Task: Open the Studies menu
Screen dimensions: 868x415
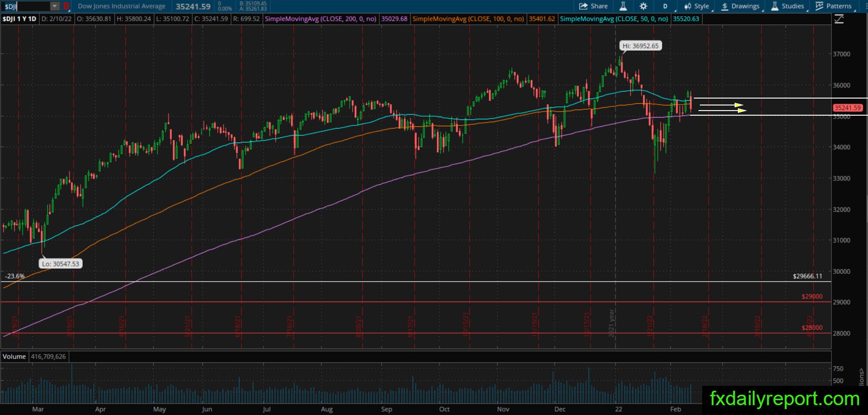Action: coord(788,6)
